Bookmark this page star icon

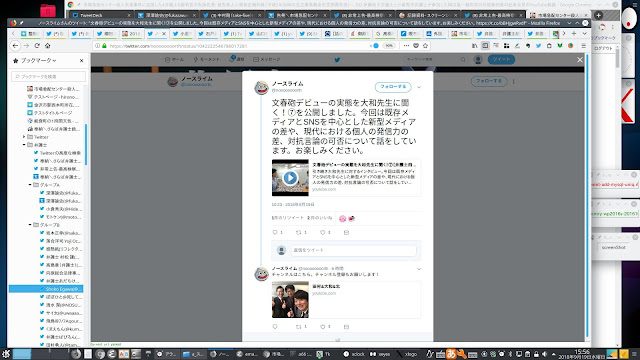tap(425, 46)
